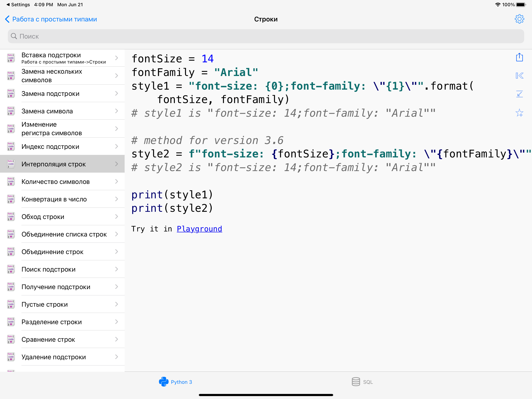The width and height of the screenshot is (532, 399).
Task: Return to Settings via status bar
Action: point(18,4)
